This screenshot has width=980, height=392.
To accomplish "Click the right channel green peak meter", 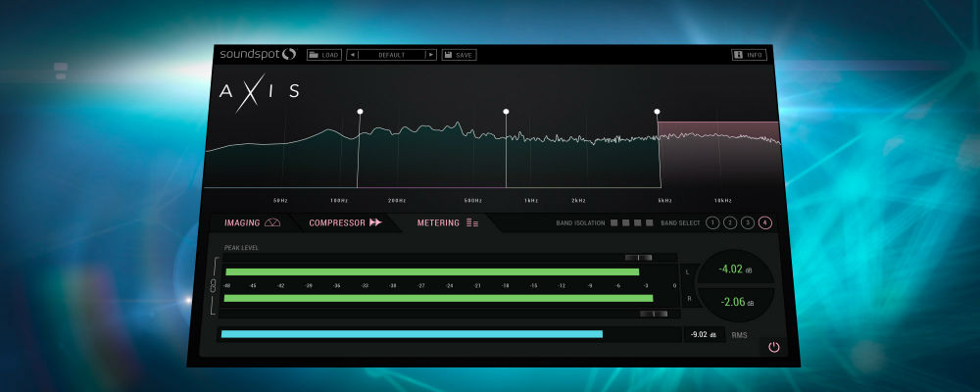I will pos(439,298).
